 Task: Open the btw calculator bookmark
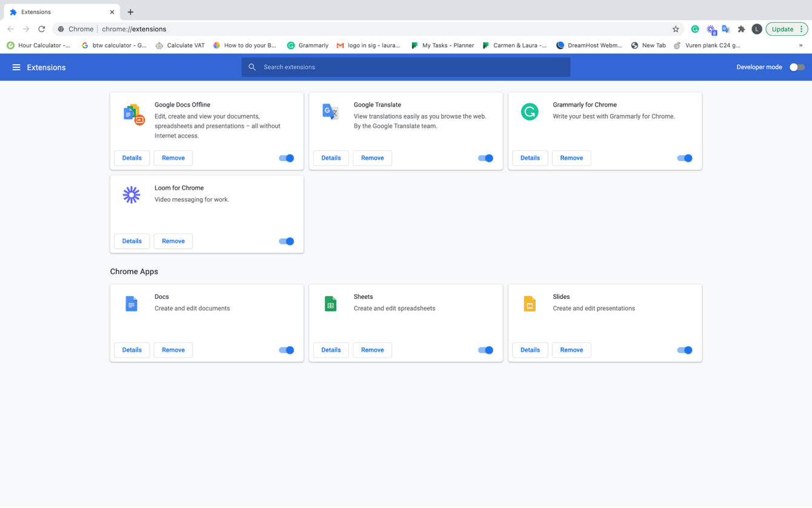[114, 45]
